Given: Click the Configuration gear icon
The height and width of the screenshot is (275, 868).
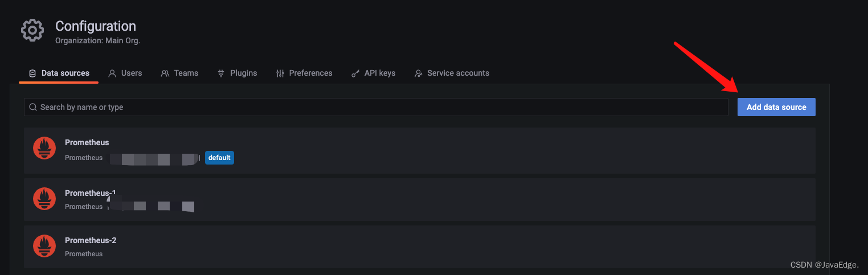Looking at the screenshot, I should pos(32,30).
